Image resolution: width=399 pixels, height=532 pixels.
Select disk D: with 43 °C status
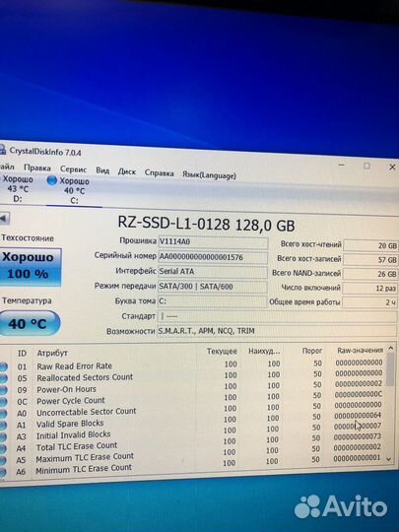pos(18,188)
